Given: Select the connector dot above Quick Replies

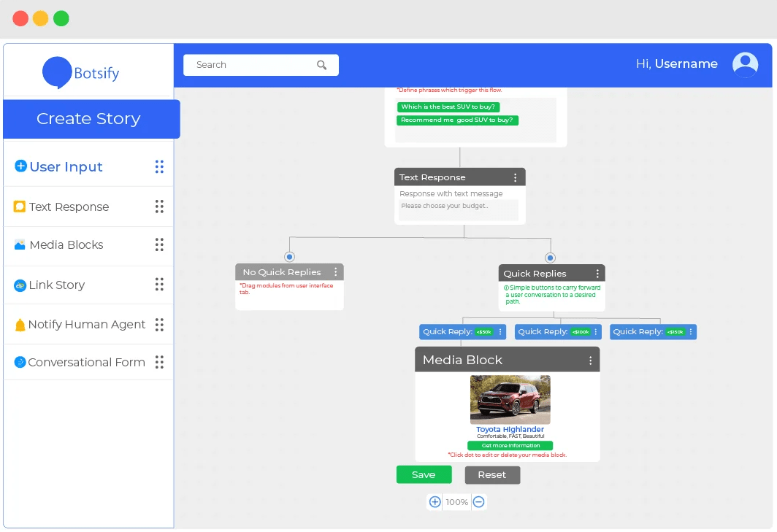Looking at the screenshot, I should click(x=550, y=258).
